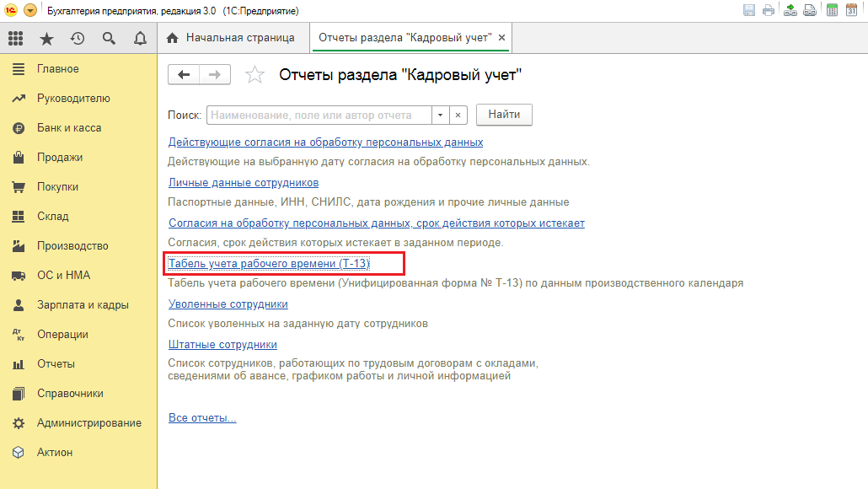Click the link icon left of calculator
The height and width of the screenshot is (489, 868).
pyautogui.click(x=810, y=10)
